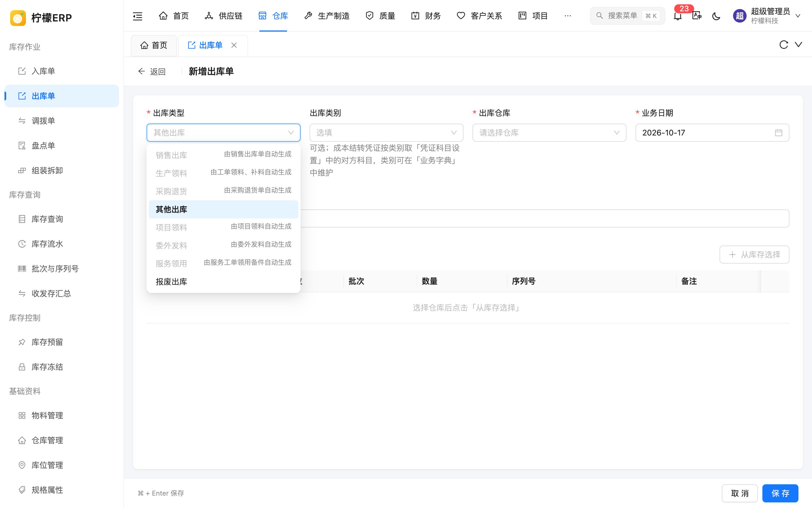Open 组装拆卸 in the sidebar
The height and width of the screenshot is (508, 812).
[62, 171]
